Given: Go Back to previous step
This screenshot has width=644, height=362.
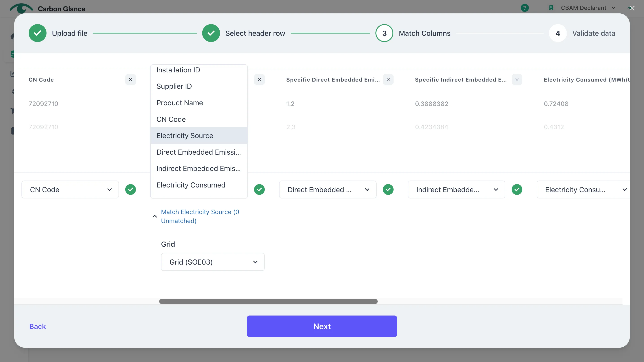Looking at the screenshot, I should (x=38, y=326).
